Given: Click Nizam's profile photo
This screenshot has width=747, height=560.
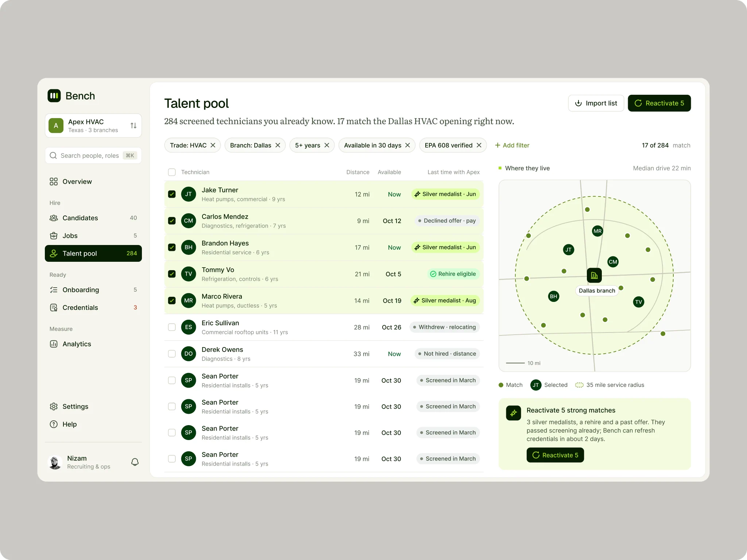Looking at the screenshot, I should (x=55, y=462).
